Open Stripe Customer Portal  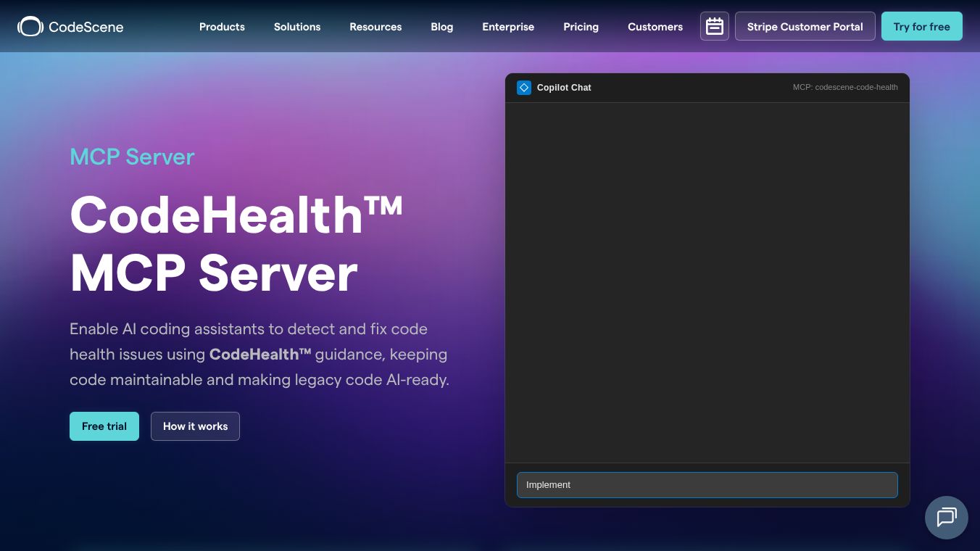[x=805, y=26]
